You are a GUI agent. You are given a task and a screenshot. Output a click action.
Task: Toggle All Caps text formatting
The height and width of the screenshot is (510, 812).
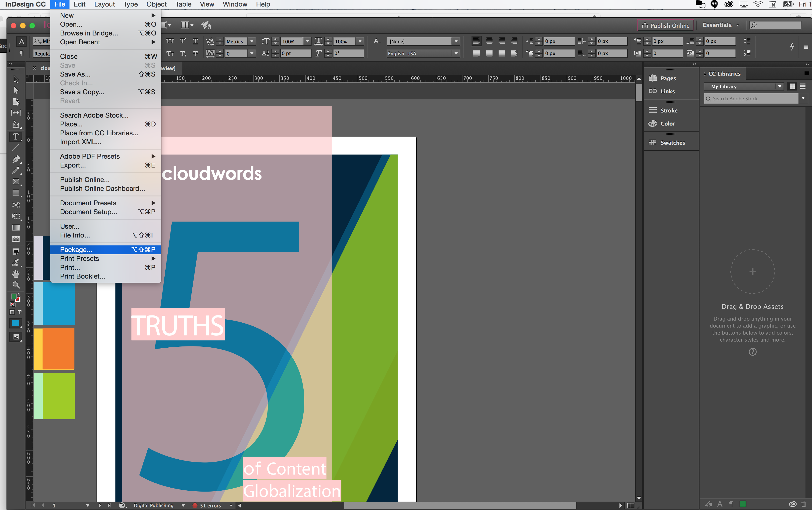pos(170,41)
